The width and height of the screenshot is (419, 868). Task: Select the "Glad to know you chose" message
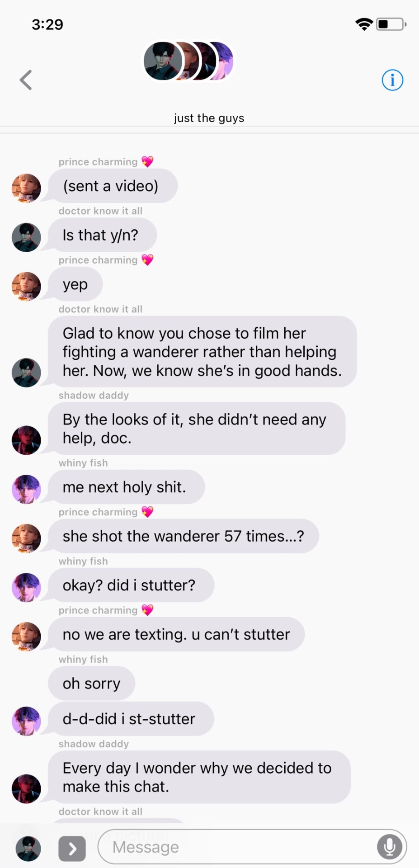[x=202, y=352]
